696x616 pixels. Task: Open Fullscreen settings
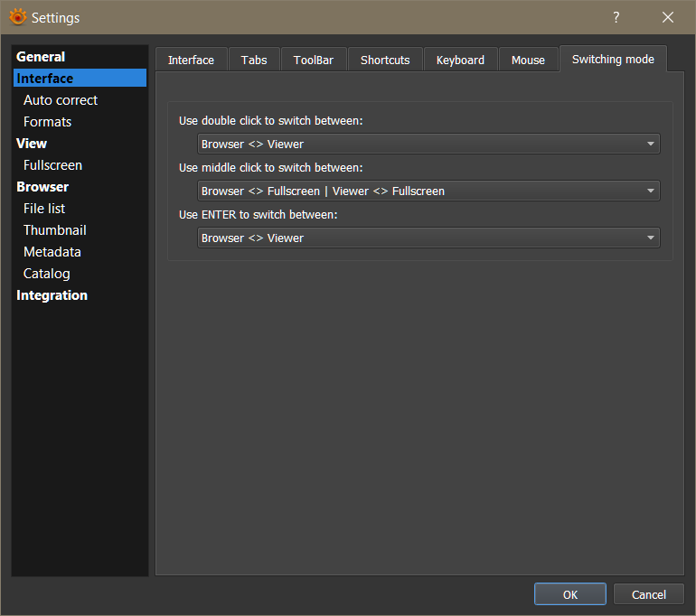pyautogui.click(x=52, y=165)
